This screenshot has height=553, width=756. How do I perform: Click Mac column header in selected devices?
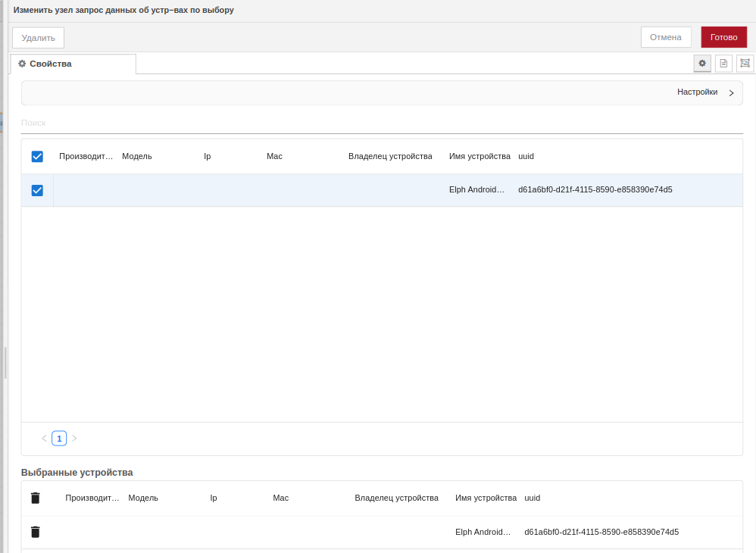280,498
